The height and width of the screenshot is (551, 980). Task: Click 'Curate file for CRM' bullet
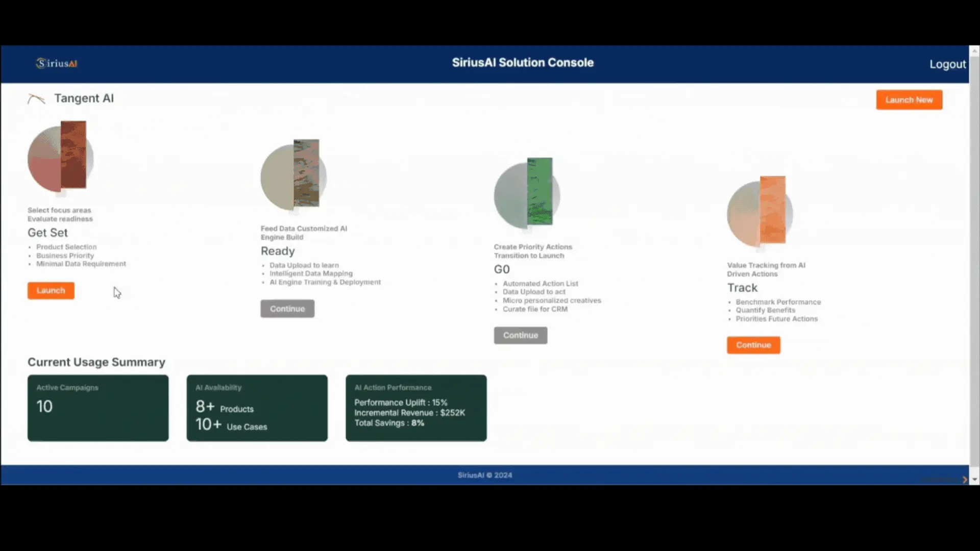[535, 309]
